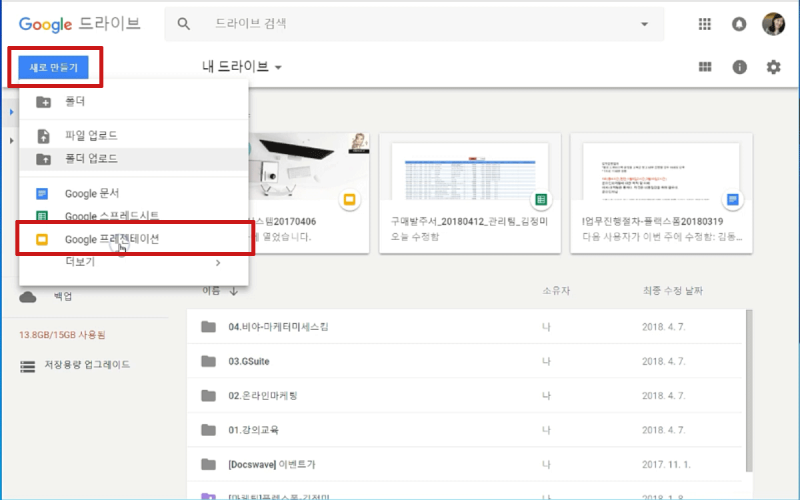This screenshot has width=800, height=500.
Task: Select 파일 업로드 menu entry
Action: 134,136
